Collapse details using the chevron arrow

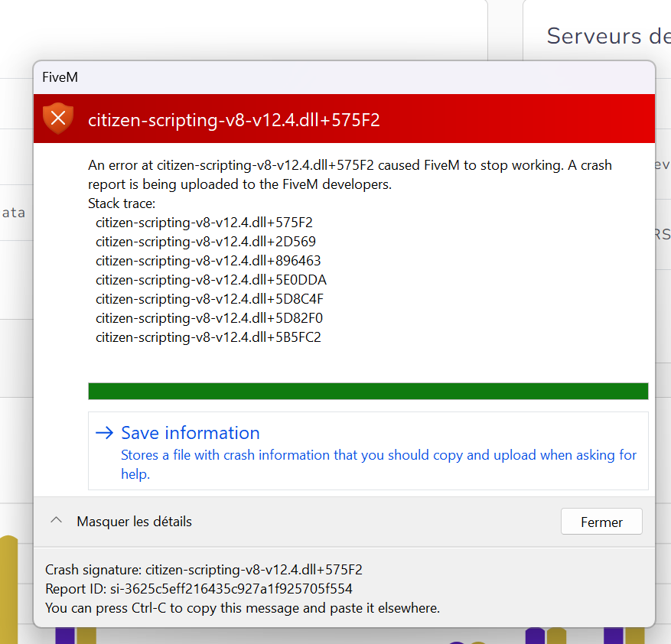56,521
